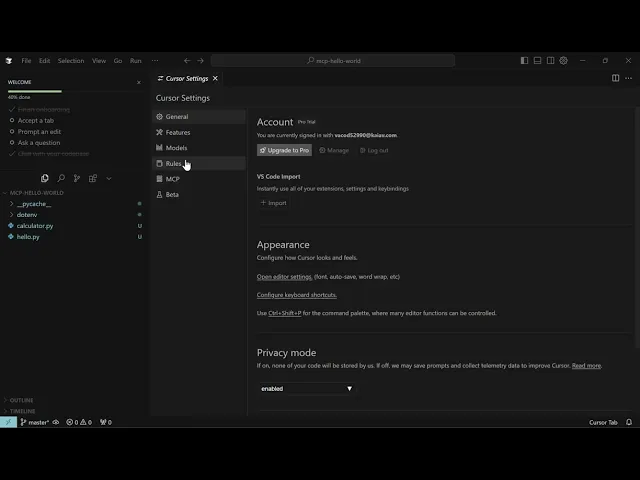
Task: Split the editor to the right
Action: pyautogui.click(x=615, y=78)
